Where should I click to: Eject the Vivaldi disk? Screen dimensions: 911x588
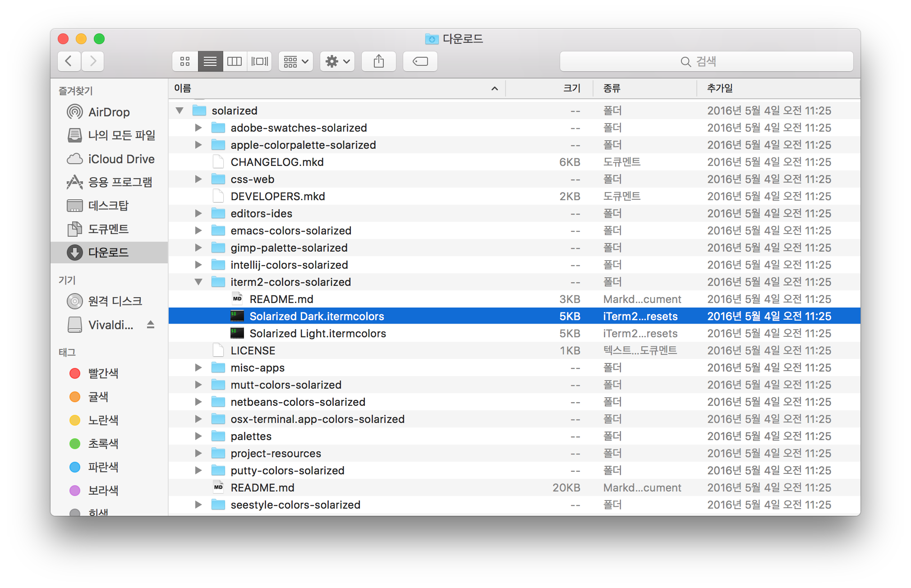tap(151, 325)
